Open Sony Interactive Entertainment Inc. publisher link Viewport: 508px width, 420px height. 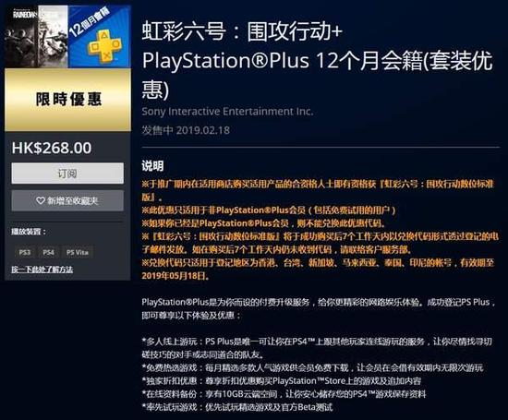(x=227, y=112)
